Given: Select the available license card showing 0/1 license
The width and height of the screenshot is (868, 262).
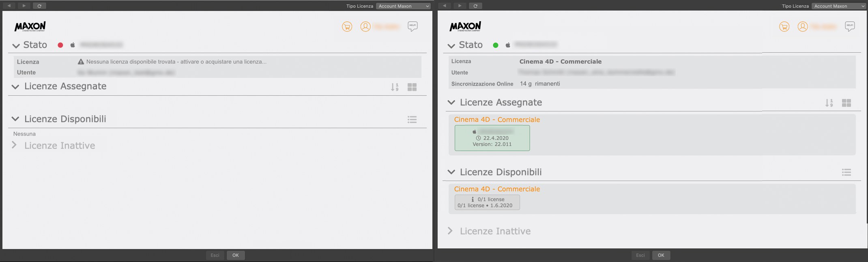Looking at the screenshot, I should [487, 202].
